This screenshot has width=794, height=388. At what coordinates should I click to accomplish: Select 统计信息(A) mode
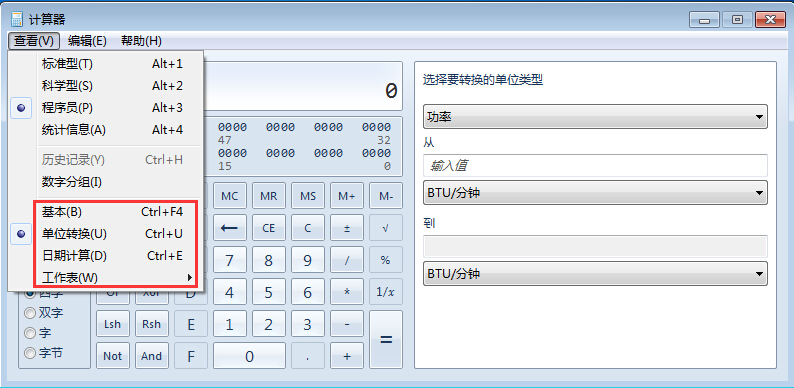click(x=106, y=130)
